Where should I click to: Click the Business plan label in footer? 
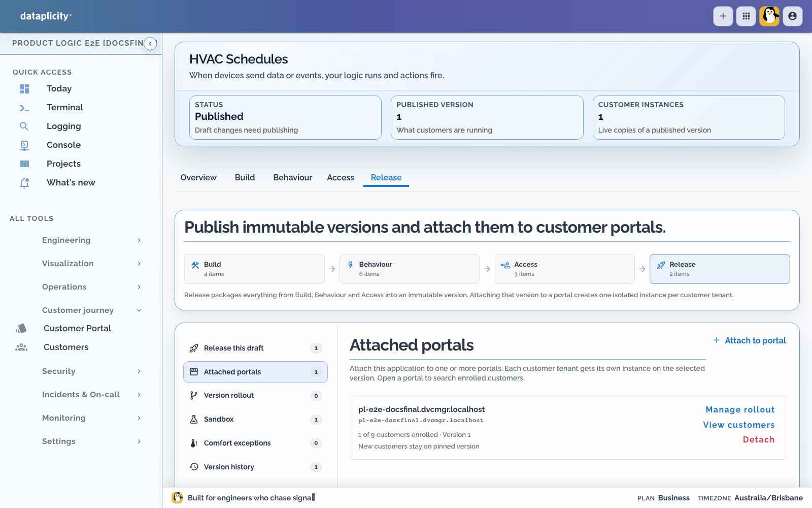click(x=673, y=498)
